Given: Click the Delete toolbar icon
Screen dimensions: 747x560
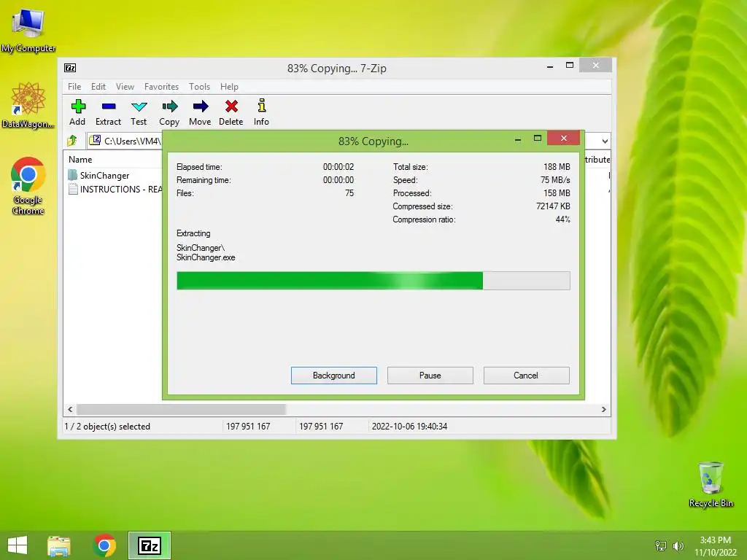Looking at the screenshot, I should [231, 106].
